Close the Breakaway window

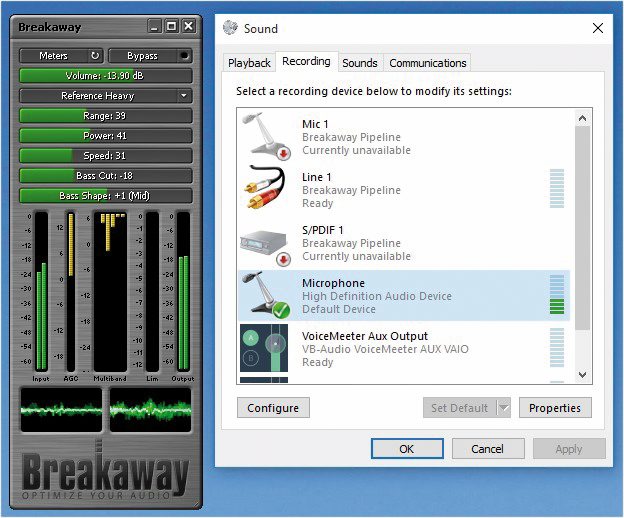point(189,27)
